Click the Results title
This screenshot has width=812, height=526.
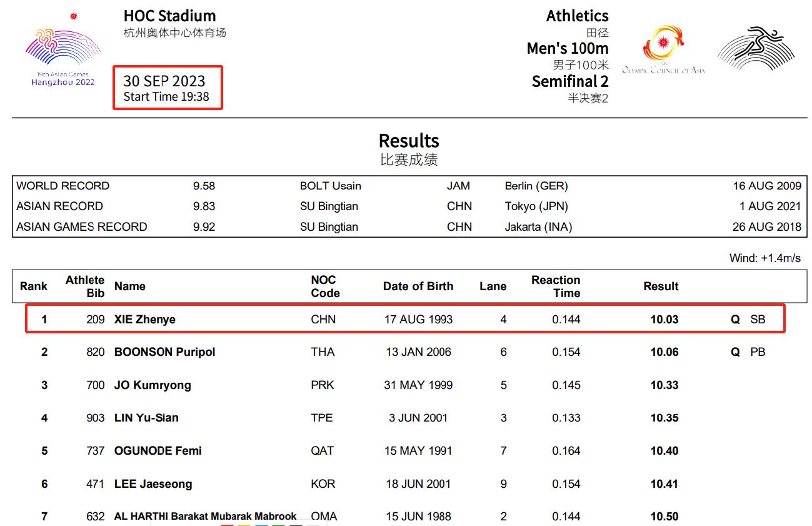(x=409, y=140)
